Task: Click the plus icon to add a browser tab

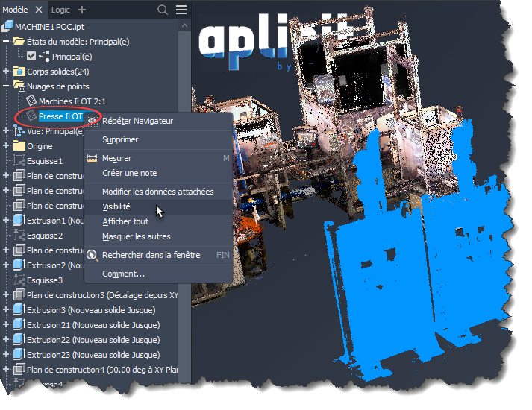Action: 82,10
